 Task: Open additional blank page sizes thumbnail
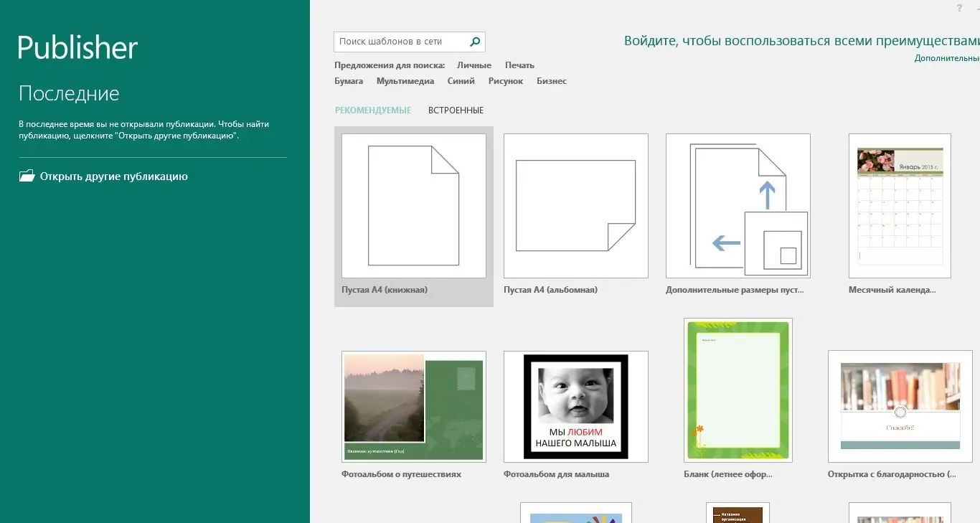738,206
